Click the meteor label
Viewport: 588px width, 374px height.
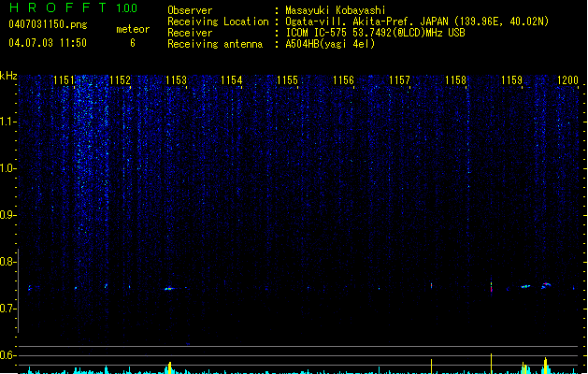133,29
